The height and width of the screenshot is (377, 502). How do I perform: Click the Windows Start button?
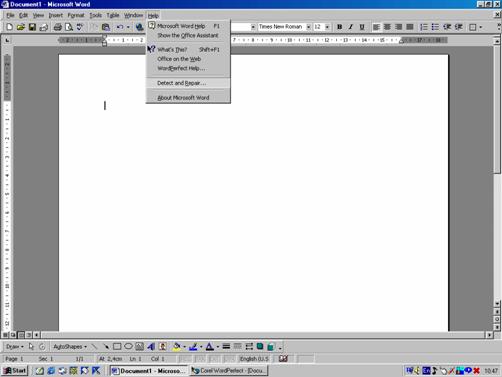coord(15,371)
